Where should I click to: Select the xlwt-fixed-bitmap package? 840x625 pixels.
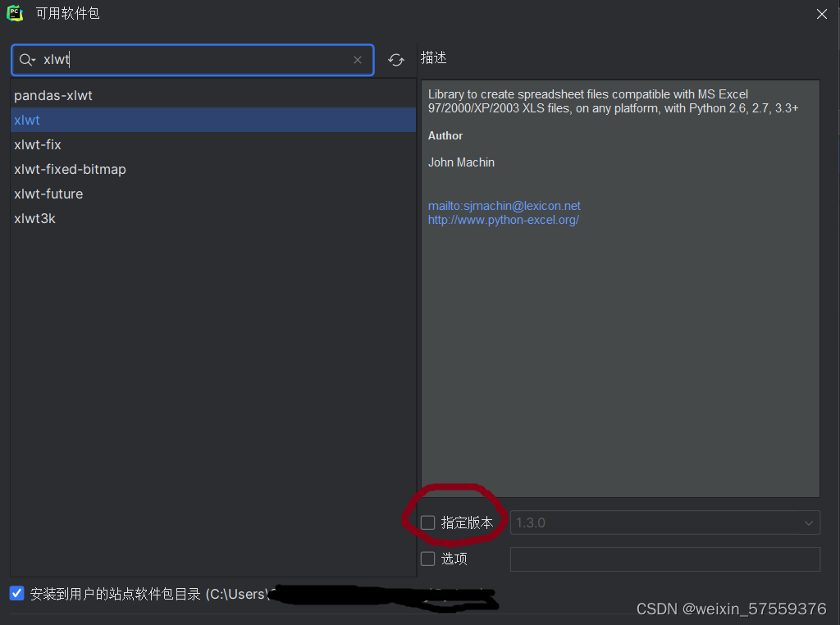coord(70,169)
